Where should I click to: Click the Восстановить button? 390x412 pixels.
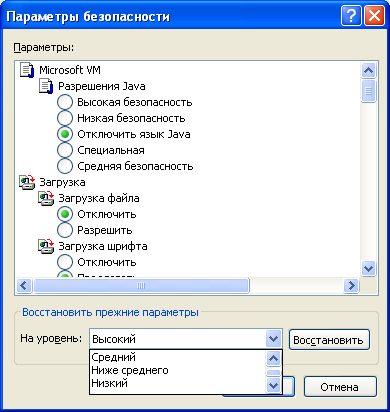point(329,340)
